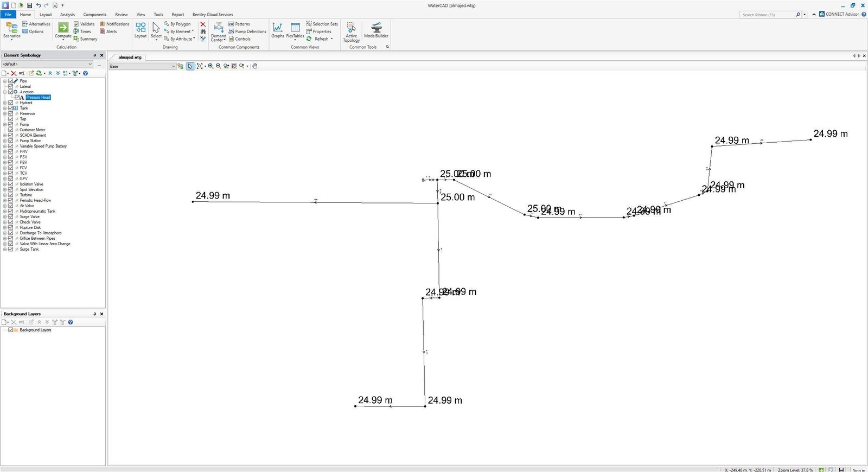This screenshot has width=868, height=472.
Task: Click Pump Definitions in Common Components
Action: coord(247,31)
